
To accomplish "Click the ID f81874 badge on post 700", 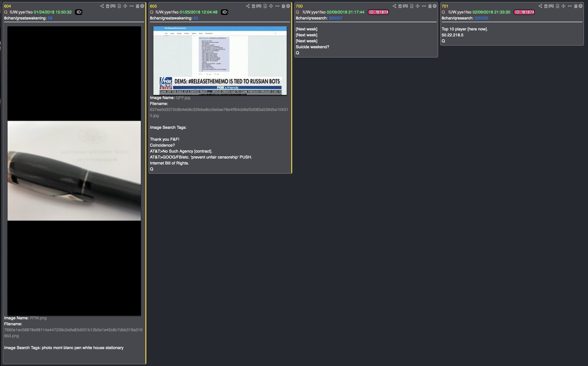I will [x=378, y=12].
